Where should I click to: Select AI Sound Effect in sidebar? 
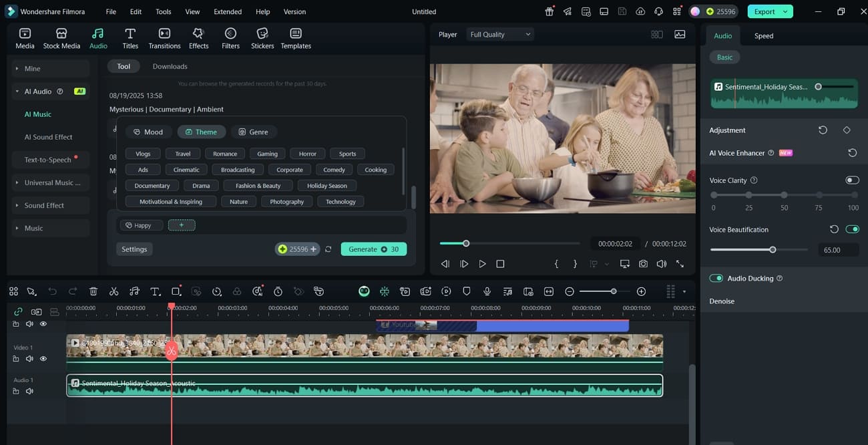(48, 137)
